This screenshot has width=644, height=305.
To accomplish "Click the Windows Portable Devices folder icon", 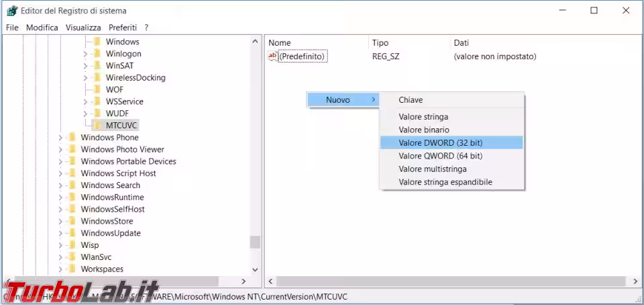I will [x=72, y=161].
